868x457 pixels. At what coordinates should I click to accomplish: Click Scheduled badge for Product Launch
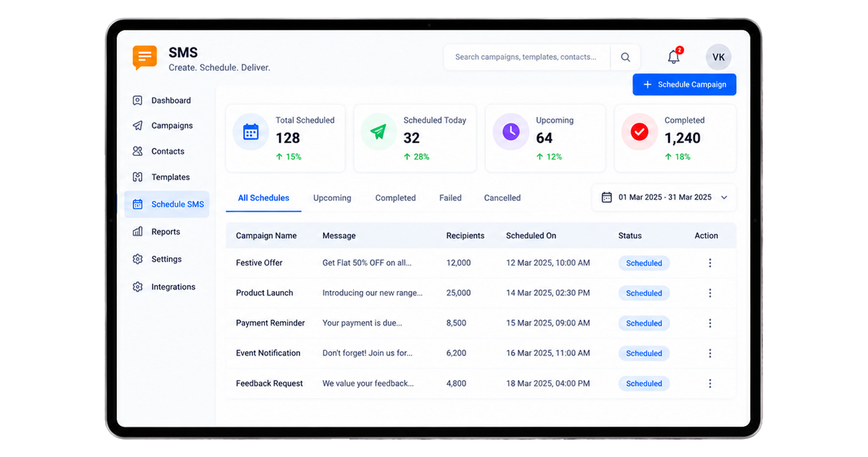pyautogui.click(x=644, y=293)
